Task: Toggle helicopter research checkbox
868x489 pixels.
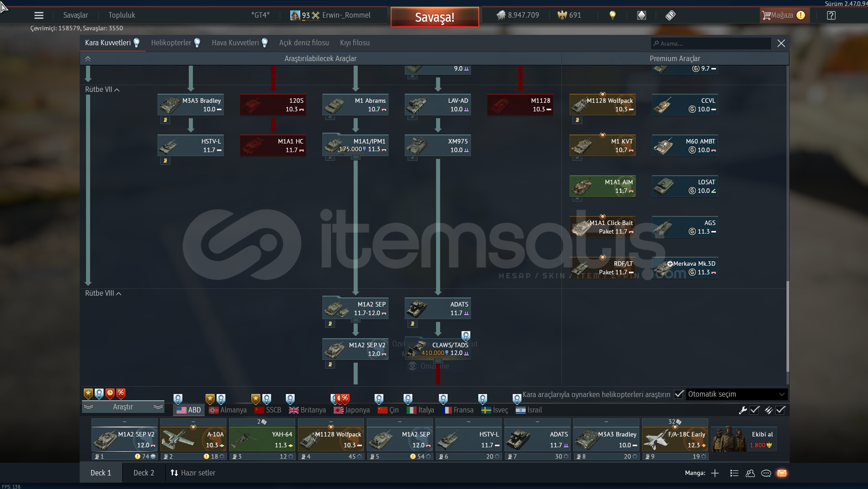Action: (x=678, y=394)
